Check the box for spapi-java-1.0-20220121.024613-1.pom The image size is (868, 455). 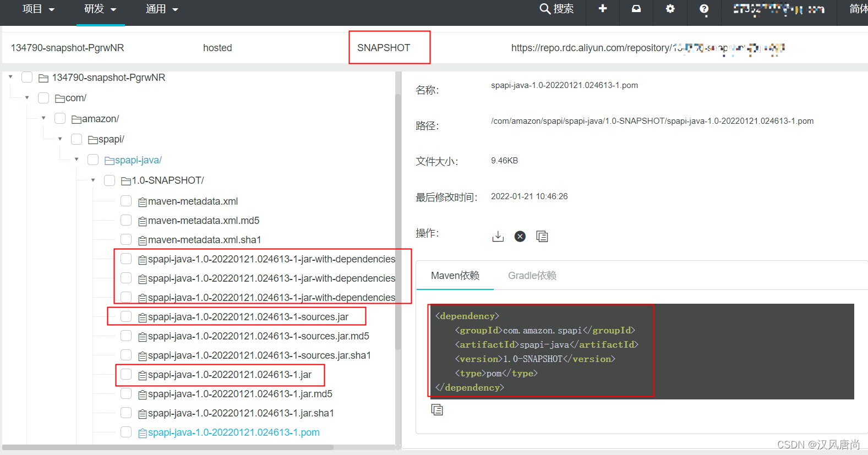coord(126,432)
